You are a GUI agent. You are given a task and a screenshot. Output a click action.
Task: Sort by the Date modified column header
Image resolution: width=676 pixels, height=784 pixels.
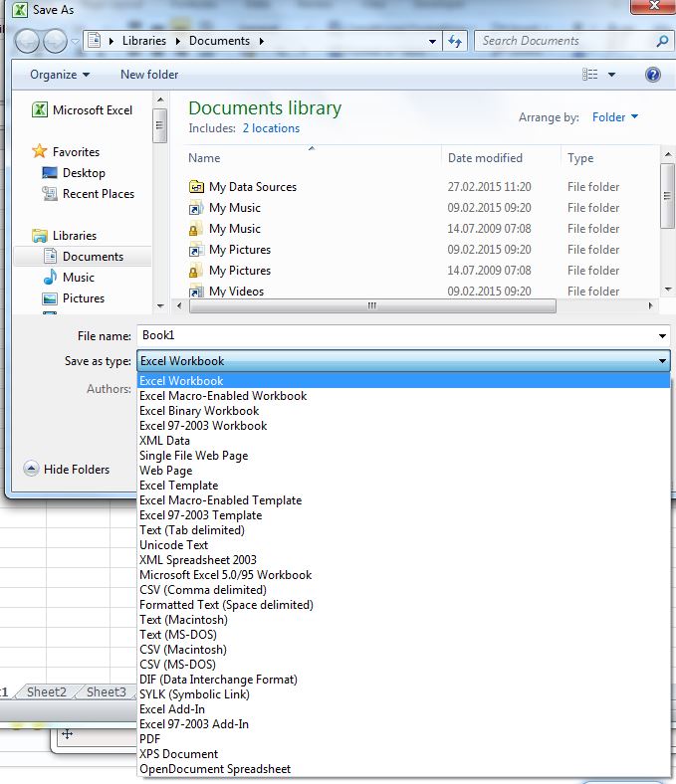pos(485,158)
